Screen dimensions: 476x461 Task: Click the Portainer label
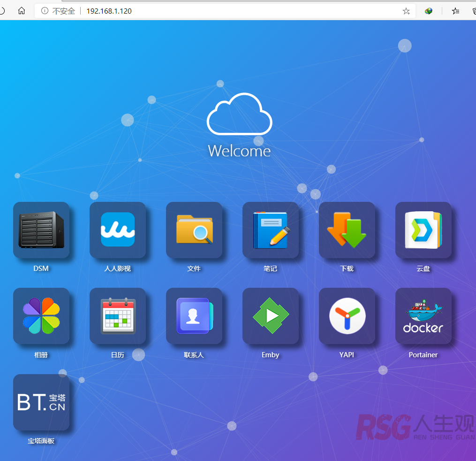[423, 355]
